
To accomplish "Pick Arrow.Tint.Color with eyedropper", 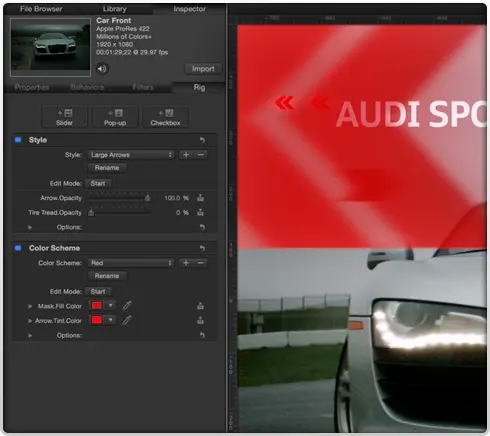I will (127, 320).
